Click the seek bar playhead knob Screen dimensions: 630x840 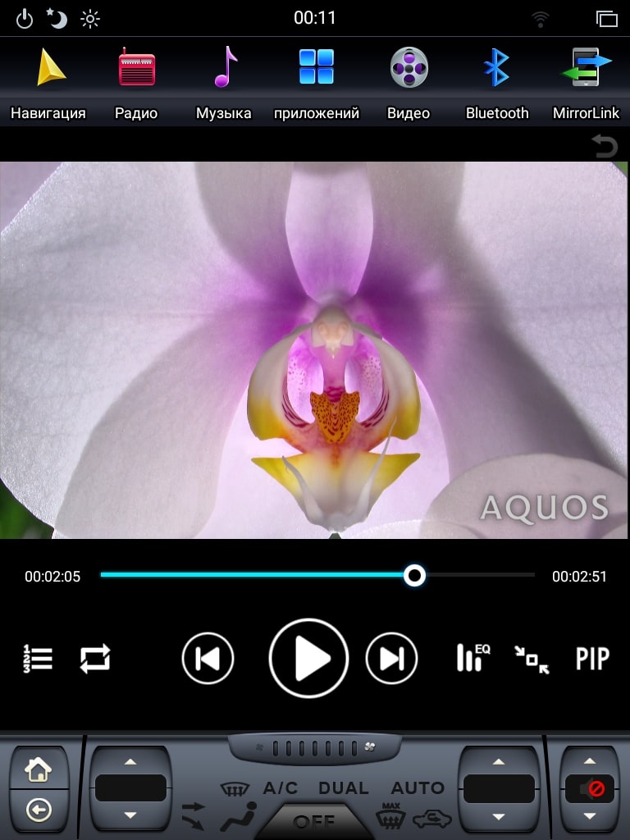coord(414,575)
